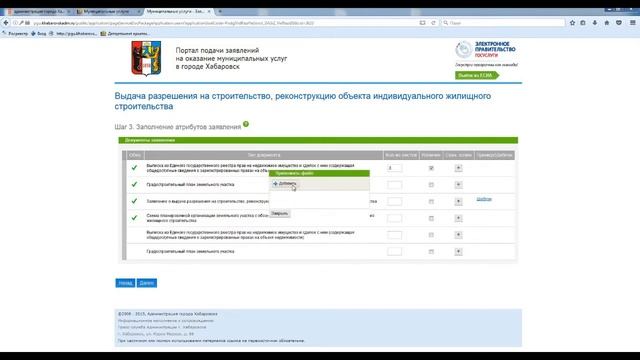Screen dimensions: 640x360
Task: Switch to the second tab Муниципальные услуги
Action: [108, 11]
